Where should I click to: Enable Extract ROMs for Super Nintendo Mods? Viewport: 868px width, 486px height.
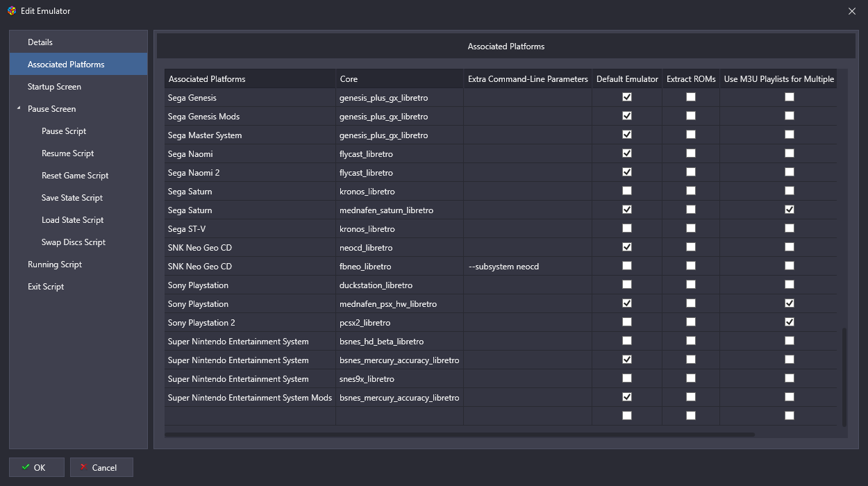(691, 397)
